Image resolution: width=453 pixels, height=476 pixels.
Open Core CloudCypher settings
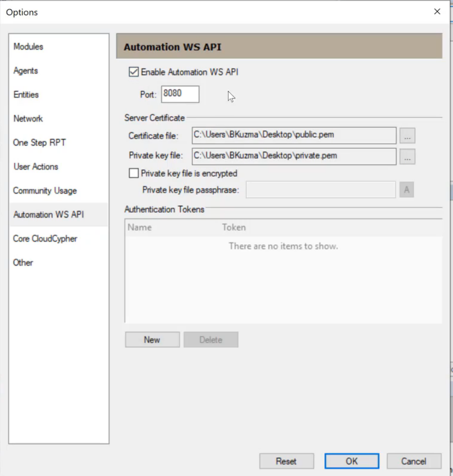point(45,238)
